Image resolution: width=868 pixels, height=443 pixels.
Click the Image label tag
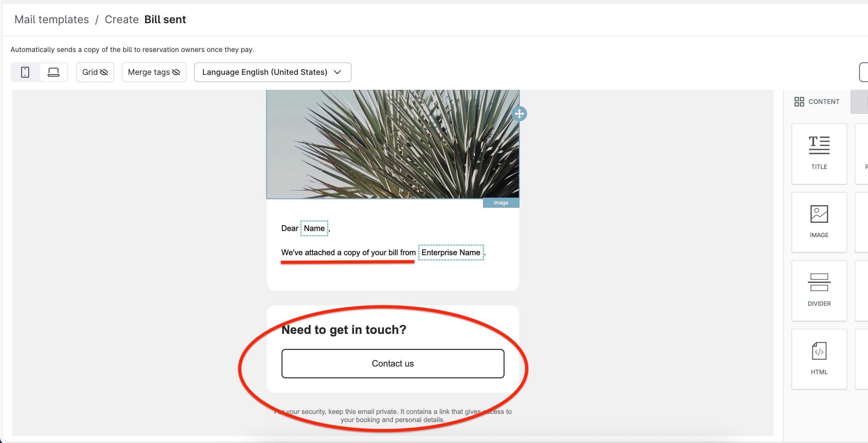pos(501,203)
